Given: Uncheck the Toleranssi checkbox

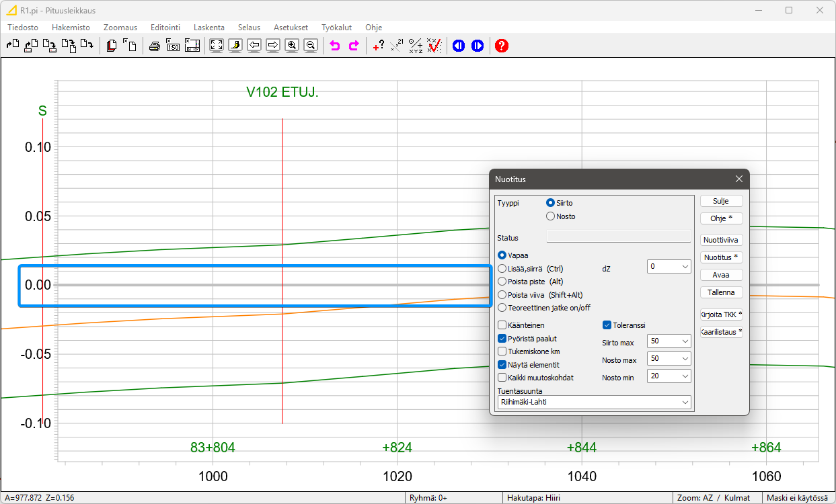Looking at the screenshot, I should click(607, 325).
